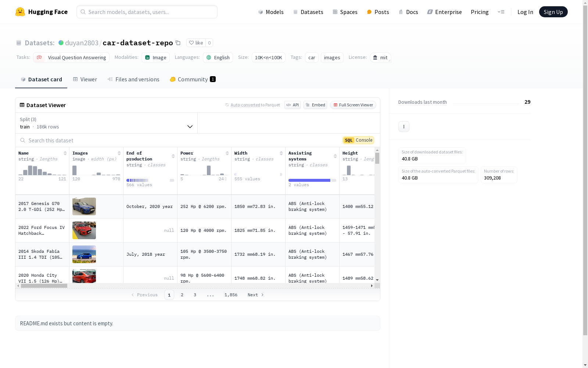Screen dimensions: 588x368
Task: Click the Auto-converted link
Action: pyautogui.click(x=245, y=105)
